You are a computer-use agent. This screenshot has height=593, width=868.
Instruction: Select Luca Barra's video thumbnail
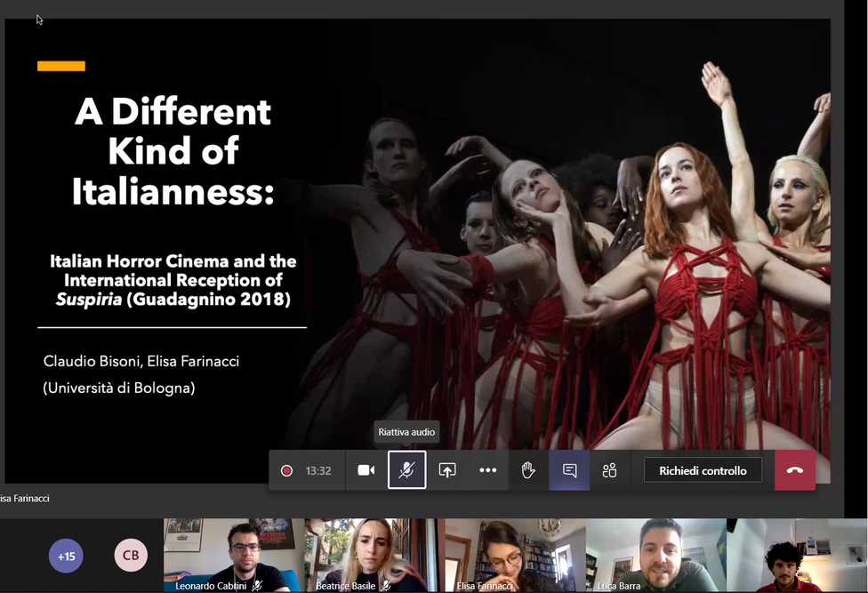[x=655, y=555]
